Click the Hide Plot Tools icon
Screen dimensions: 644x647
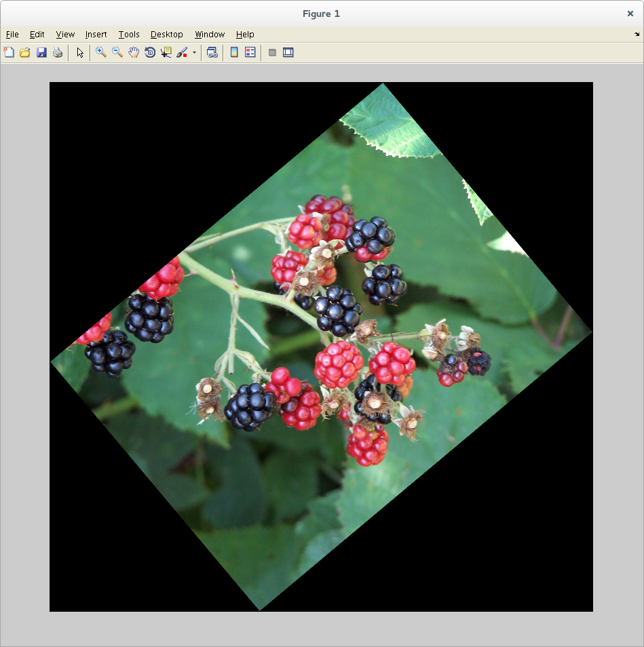272,52
